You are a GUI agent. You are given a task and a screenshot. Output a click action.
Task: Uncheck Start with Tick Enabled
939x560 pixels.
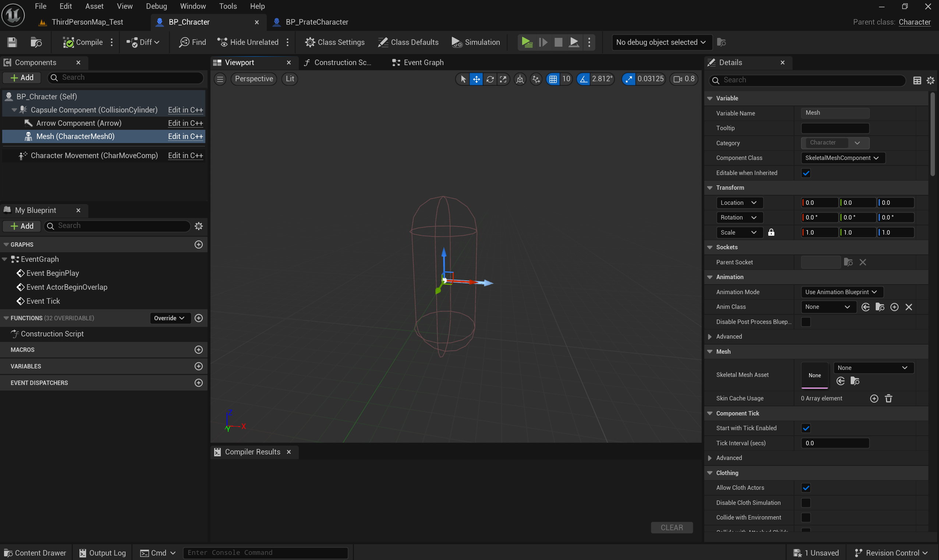click(806, 428)
